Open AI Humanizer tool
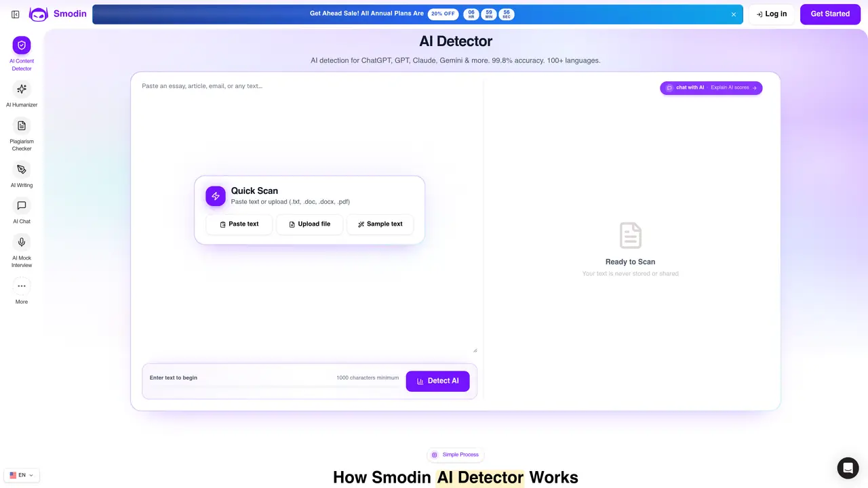Screen dimensions: 868x488 click(x=22, y=94)
